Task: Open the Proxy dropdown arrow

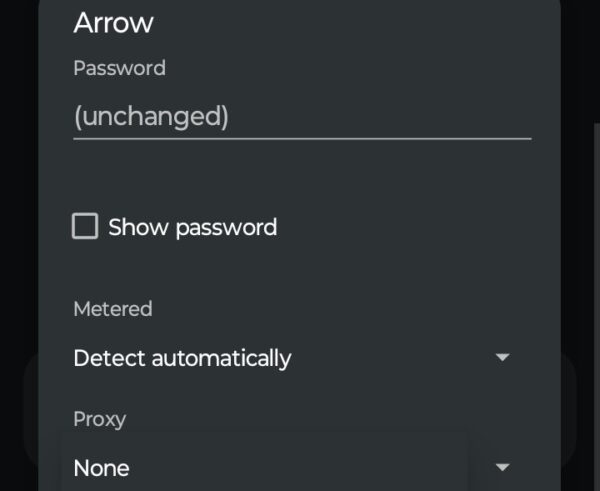Action: [503, 467]
